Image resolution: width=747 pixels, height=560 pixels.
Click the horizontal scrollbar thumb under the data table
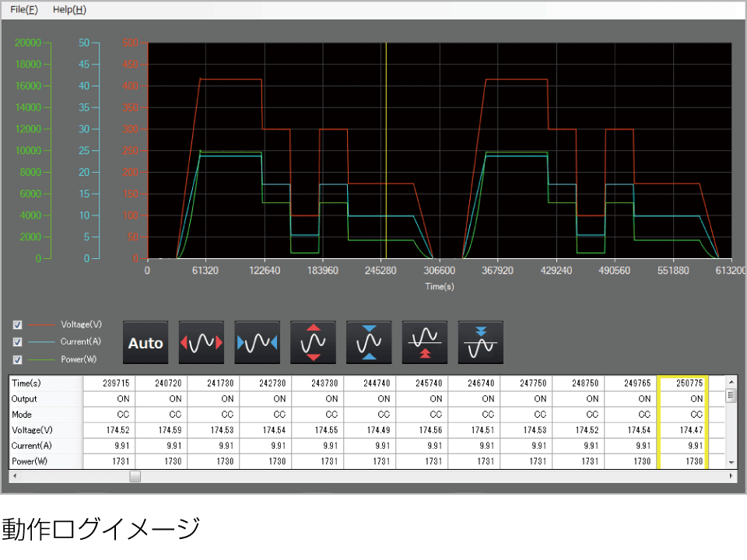pyautogui.click(x=134, y=476)
